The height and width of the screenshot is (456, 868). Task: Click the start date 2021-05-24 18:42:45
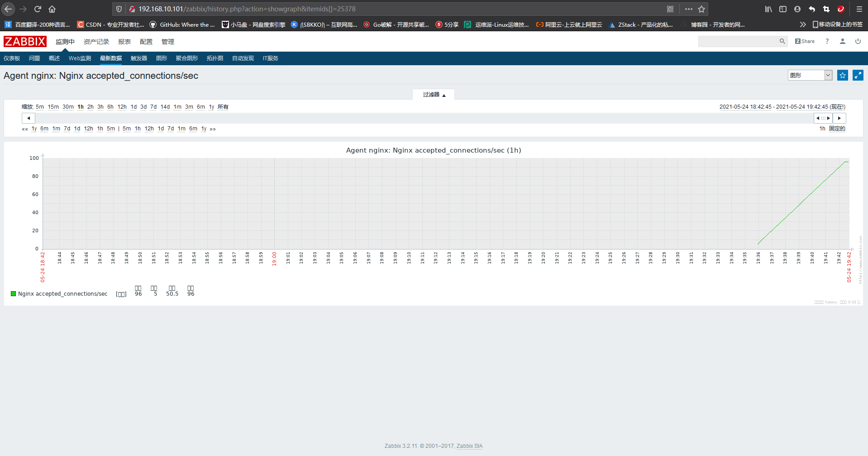(x=745, y=107)
